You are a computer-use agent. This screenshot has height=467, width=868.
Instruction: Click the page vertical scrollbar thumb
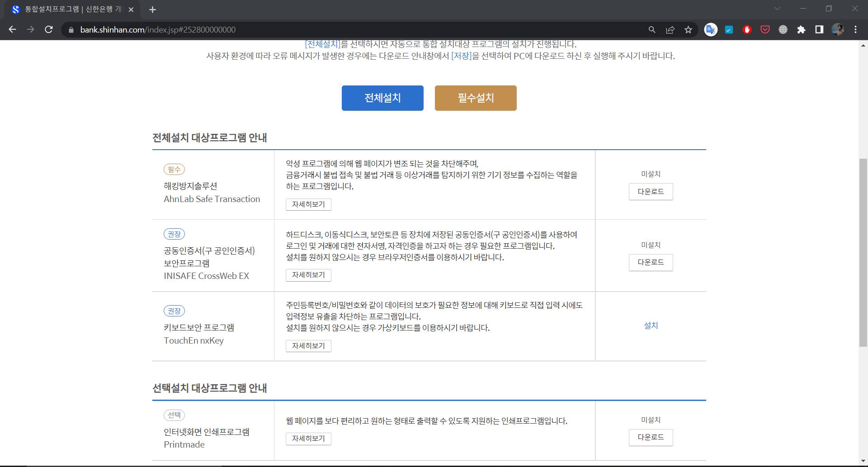863,252
